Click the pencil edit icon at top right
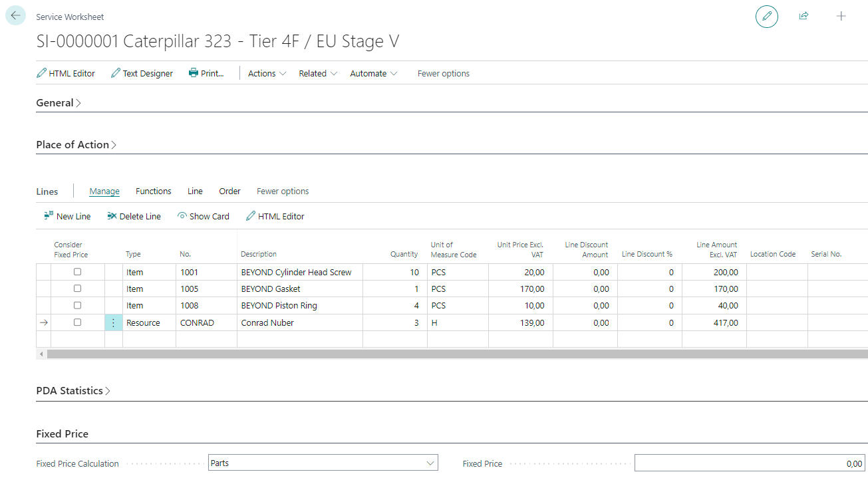Image resolution: width=868 pixels, height=484 pixels. pos(766,16)
